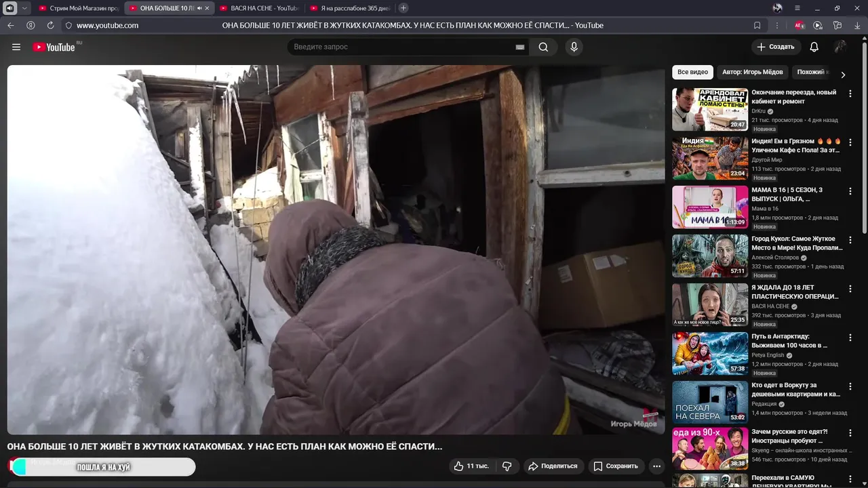Image resolution: width=868 pixels, height=488 pixels.
Task: Open the sound control button in tab bar
Action: tap(10, 8)
